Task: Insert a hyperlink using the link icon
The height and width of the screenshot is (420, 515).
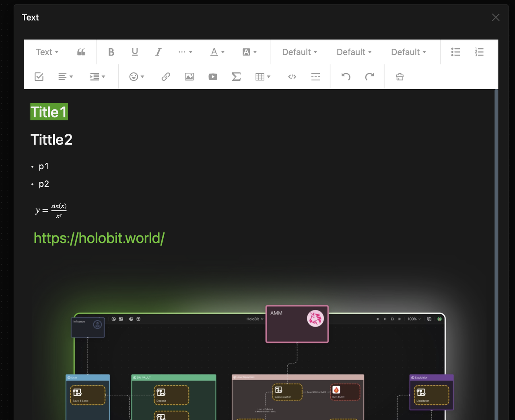Action: pos(166,76)
